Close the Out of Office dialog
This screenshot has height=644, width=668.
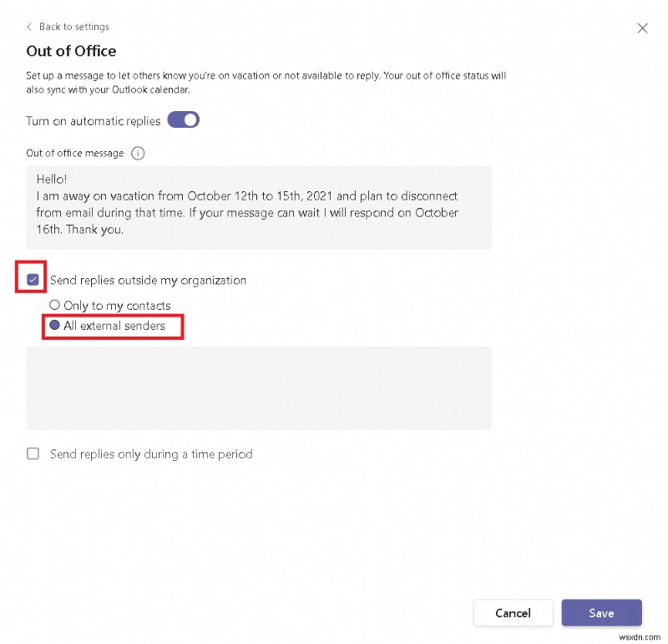point(642,28)
